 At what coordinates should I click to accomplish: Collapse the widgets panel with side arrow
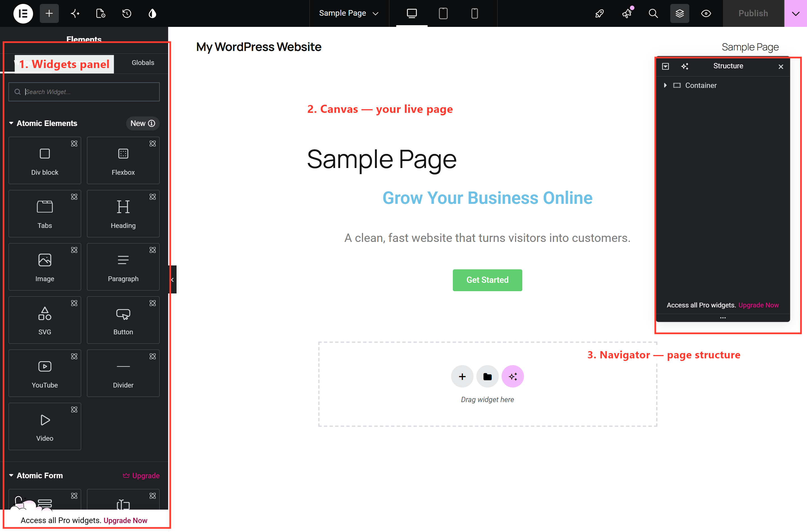173,279
